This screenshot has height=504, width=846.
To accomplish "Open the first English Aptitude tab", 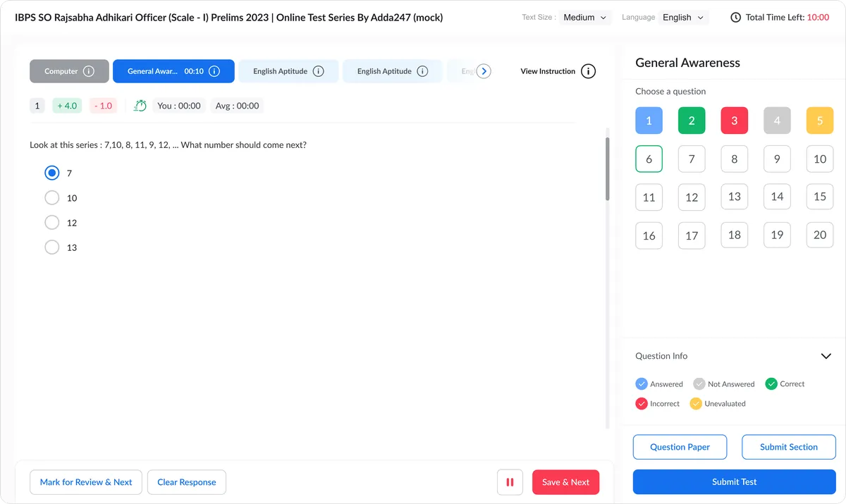I will click(x=288, y=71).
